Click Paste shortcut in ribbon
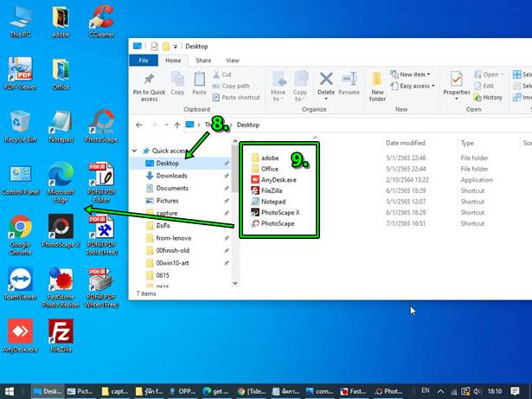This screenshot has height=399, width=532. [236, 98]
